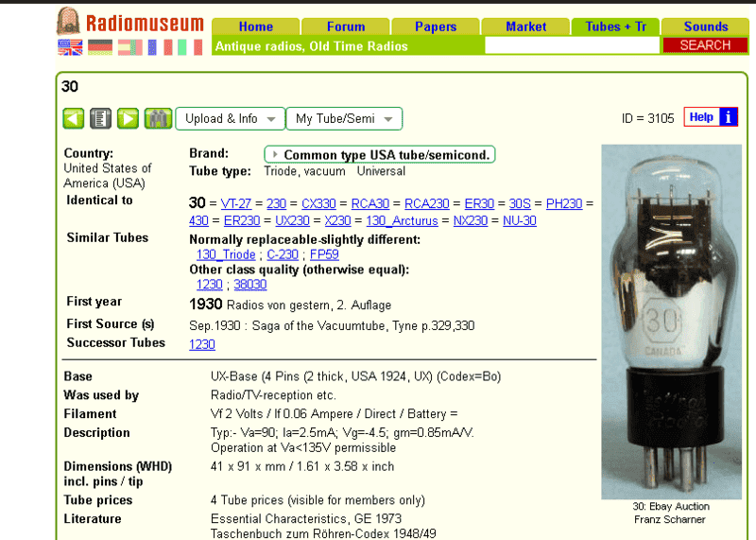Click the 'Antique radios, Old Time Radios' banner text
Image resolution: width=756 pixels, height=540 pixels.
point(312,46)
